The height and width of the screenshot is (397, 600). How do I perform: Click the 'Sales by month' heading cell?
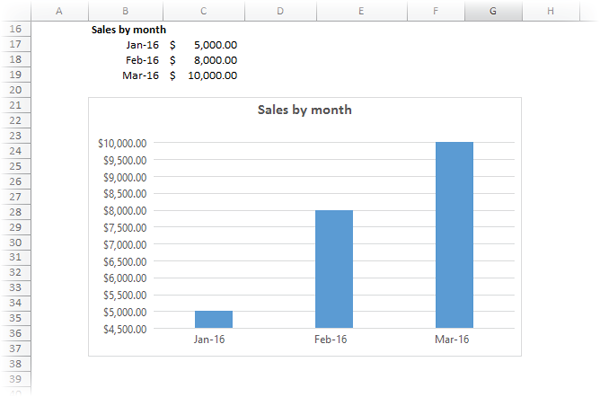(129, 29)
